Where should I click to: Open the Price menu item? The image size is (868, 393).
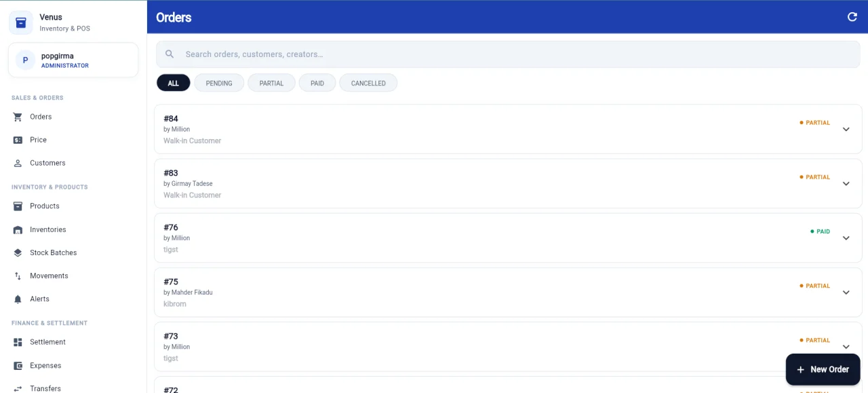[x=73, y=140]
